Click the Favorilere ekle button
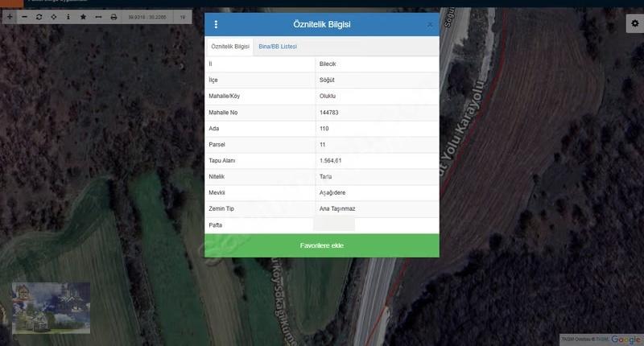644x346 pixels. pyautogui.click(x=321, y=245)
